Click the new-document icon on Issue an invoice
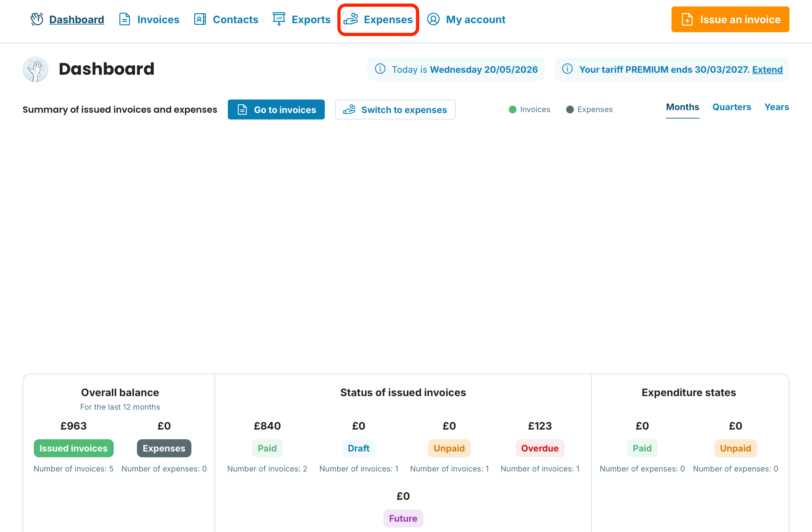 tap(687, 19)
